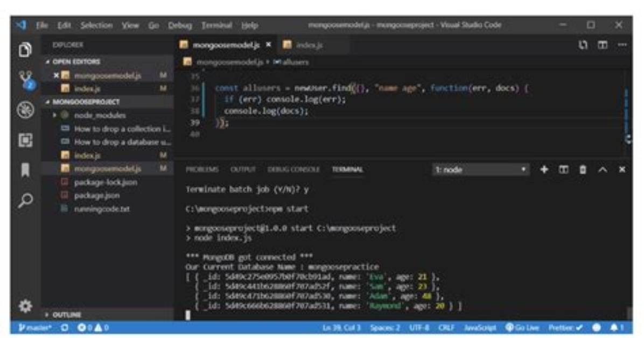This screenshot has height=338, width=644.
Task: Expand the Outline section
Action: click(x=64, y=315)
